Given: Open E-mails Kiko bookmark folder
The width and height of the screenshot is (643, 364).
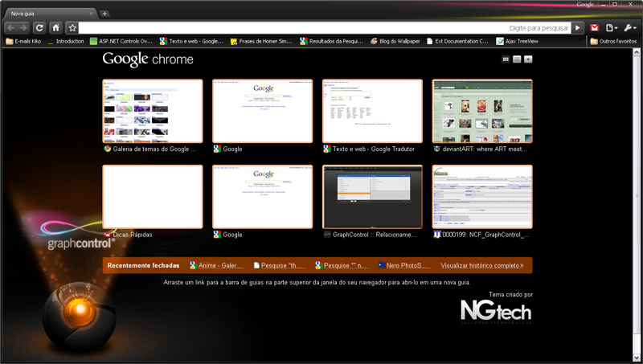Looking at the screenshot, I should click(23, 41).
